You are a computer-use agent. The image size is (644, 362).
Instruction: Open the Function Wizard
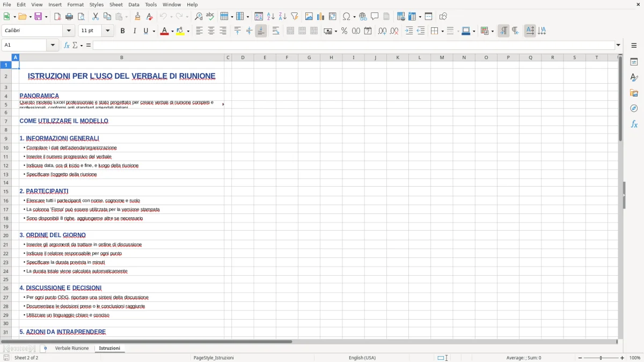pyautogui.click(x=65, y=45)
